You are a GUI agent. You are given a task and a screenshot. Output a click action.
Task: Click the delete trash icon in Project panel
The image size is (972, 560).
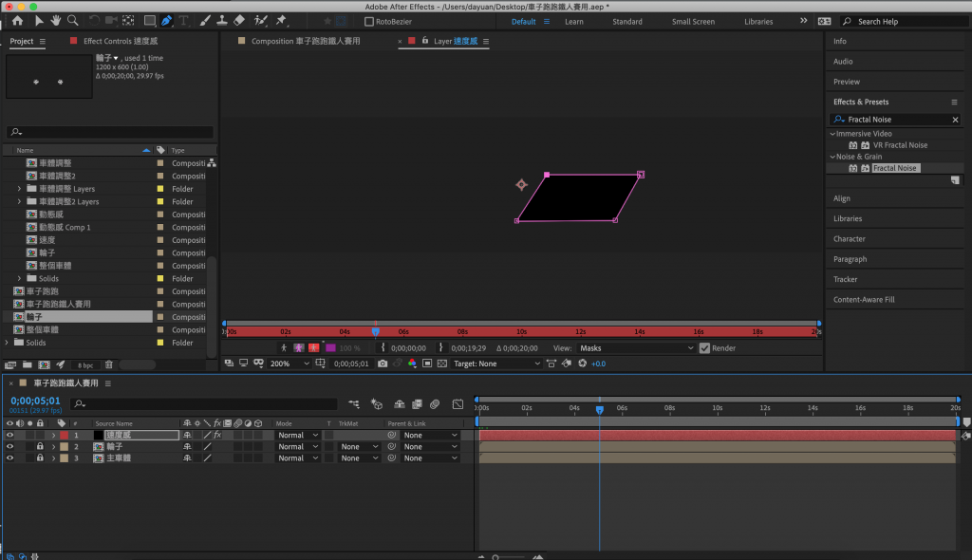click(109, 364)
